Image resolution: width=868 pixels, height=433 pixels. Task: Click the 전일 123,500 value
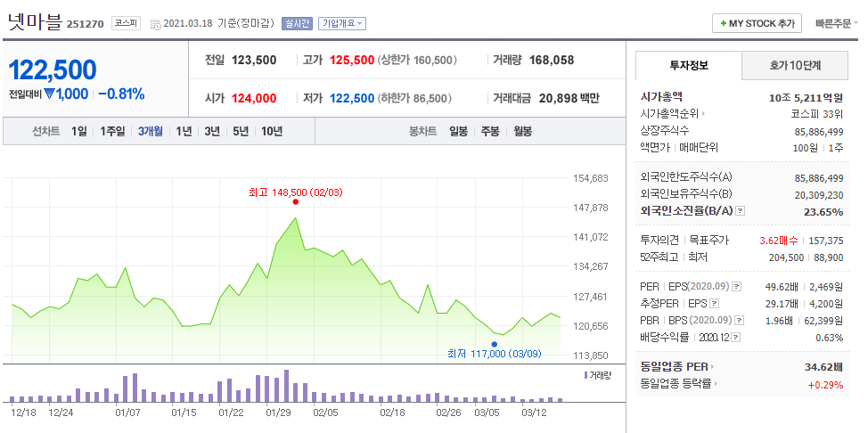(254, 61)
